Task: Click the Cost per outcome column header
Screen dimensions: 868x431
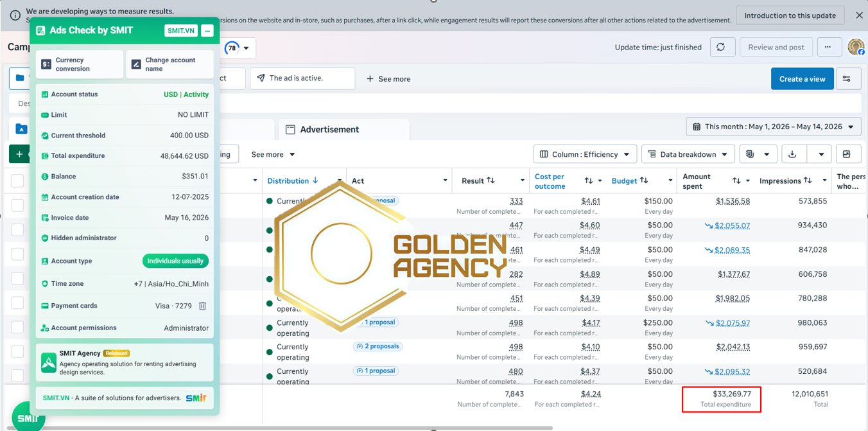Action: (x=550, y=181)
